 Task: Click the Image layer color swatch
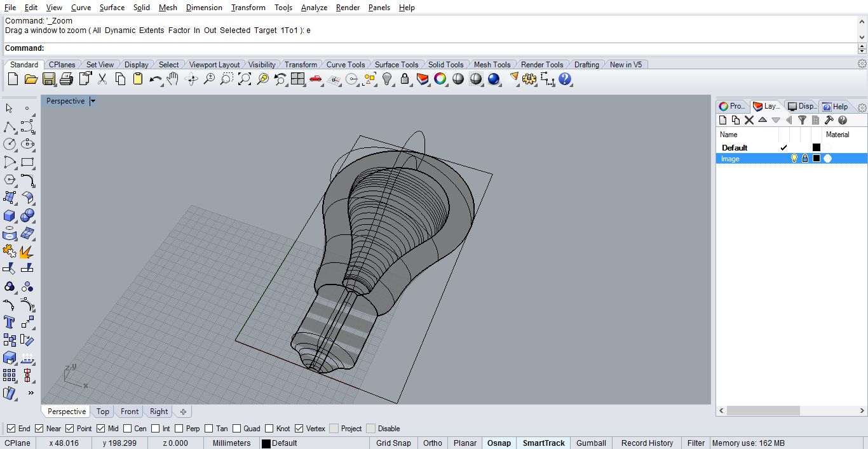(817, 159)
